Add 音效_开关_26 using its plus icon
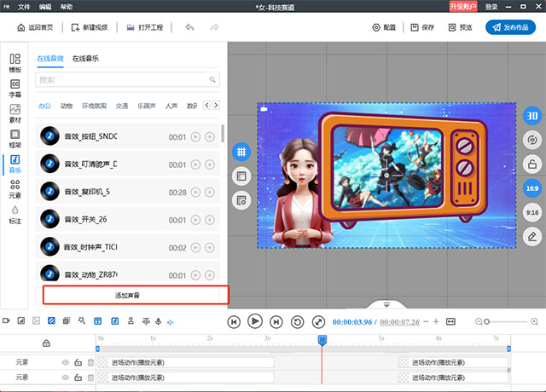Viewport: 546px width, 392px height. (x=210, y=219)
